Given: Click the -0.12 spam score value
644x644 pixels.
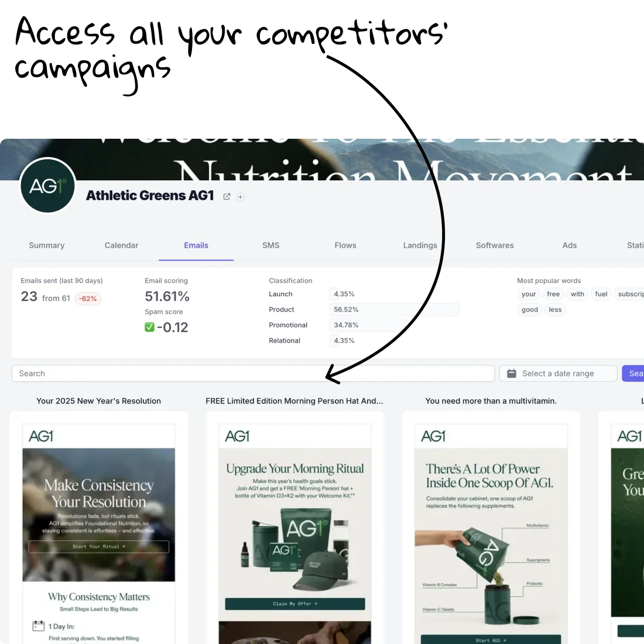Looking at the screenshot, I should 173,327.
